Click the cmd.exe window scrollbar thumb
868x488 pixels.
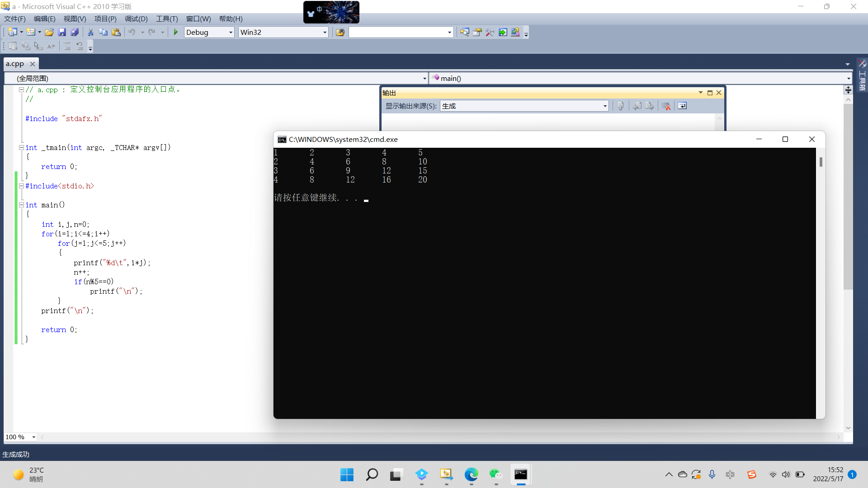click(821, 162)
